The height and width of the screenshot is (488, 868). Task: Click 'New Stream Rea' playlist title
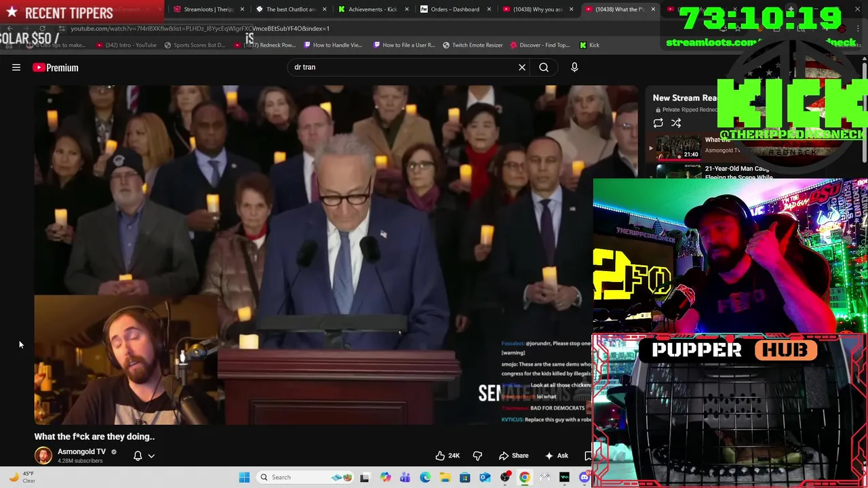coord(685,98)
